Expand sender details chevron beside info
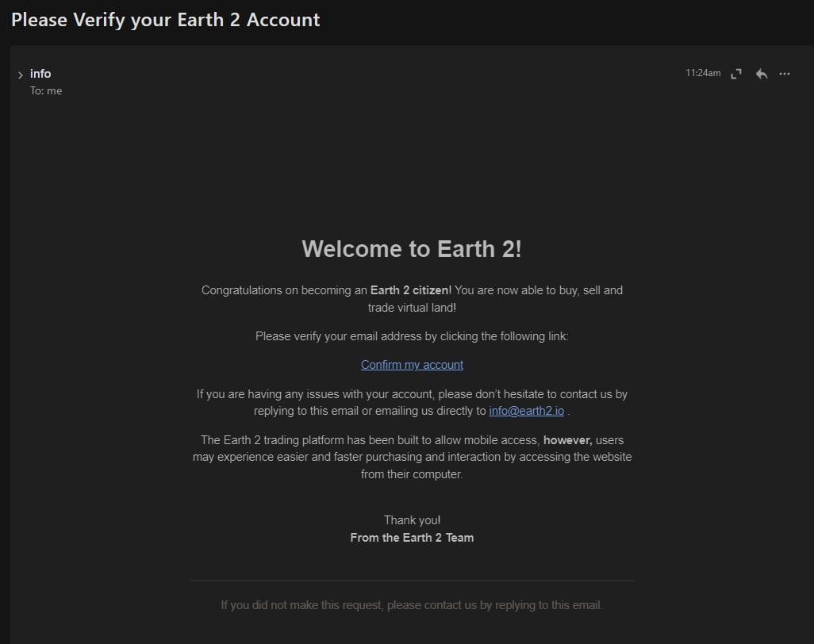 click(20, 75)
